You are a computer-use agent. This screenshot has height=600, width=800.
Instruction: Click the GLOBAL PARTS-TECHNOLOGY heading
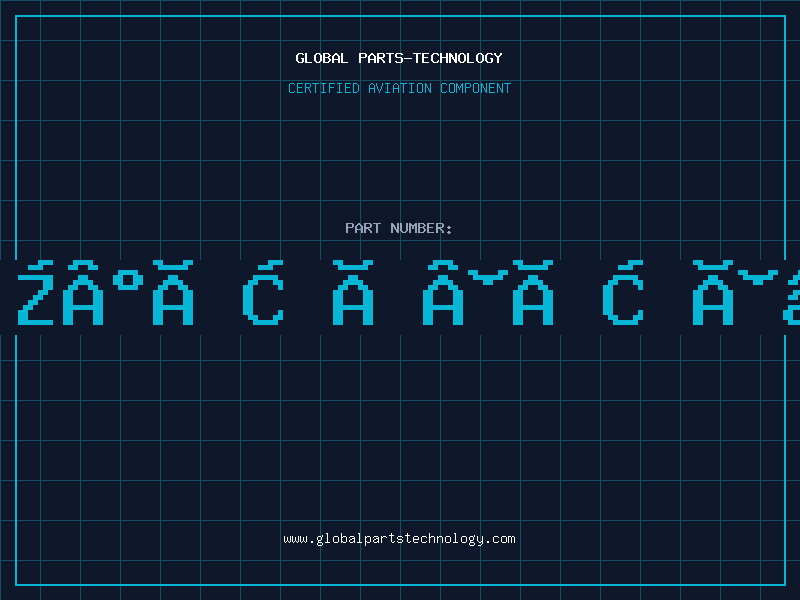pyautogui.click(x=399, y=58)
